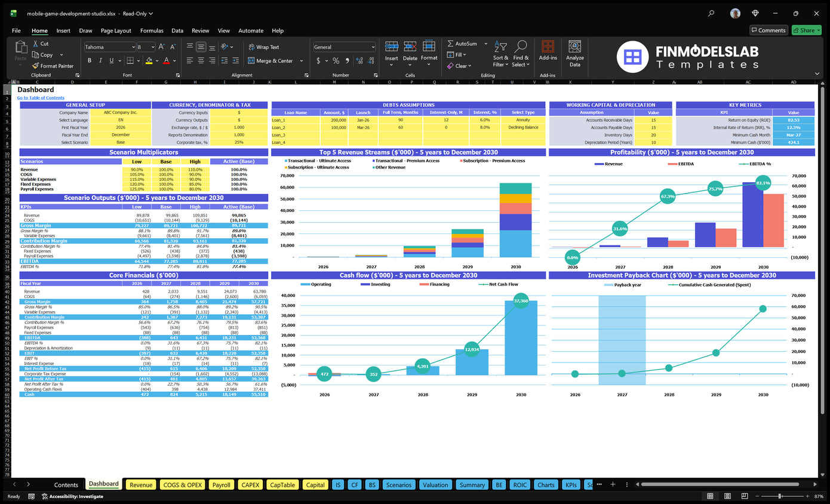Toggle Bold formatting
Image resolution: width=830 pixels, height=504 pixels.
90,60
